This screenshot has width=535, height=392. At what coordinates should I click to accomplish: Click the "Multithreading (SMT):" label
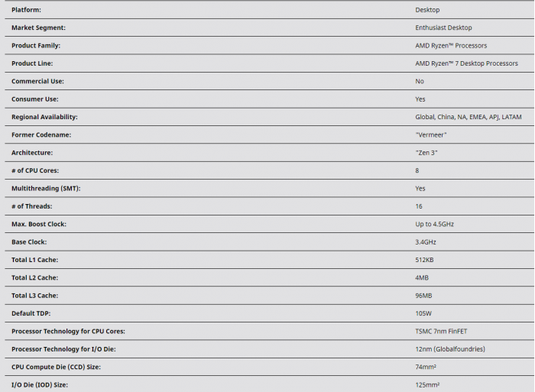[46, 188]
